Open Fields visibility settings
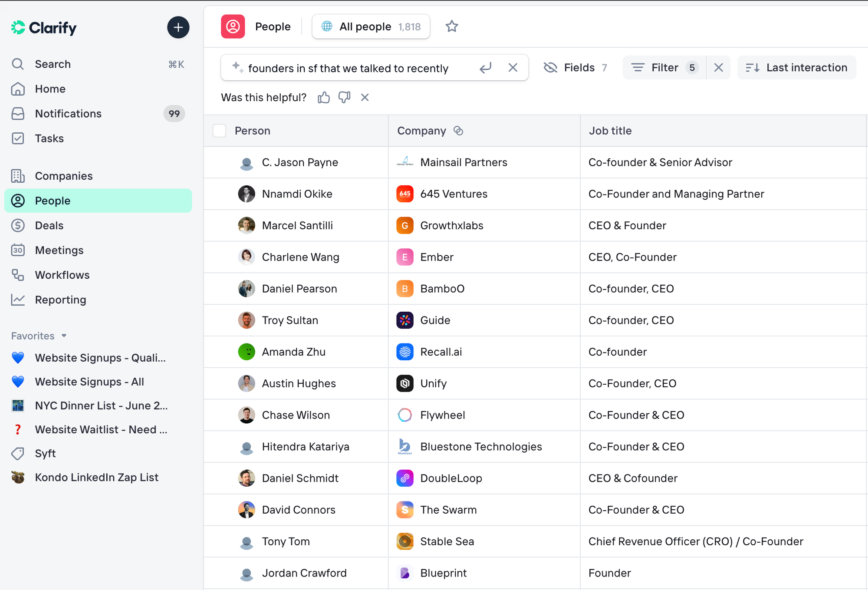 coord(575,68)
